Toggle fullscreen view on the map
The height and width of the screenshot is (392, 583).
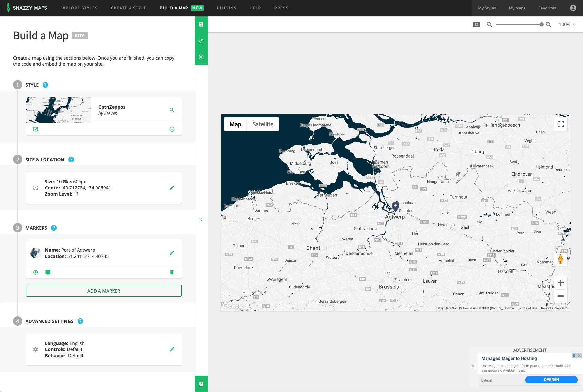(x=561, y=124)
